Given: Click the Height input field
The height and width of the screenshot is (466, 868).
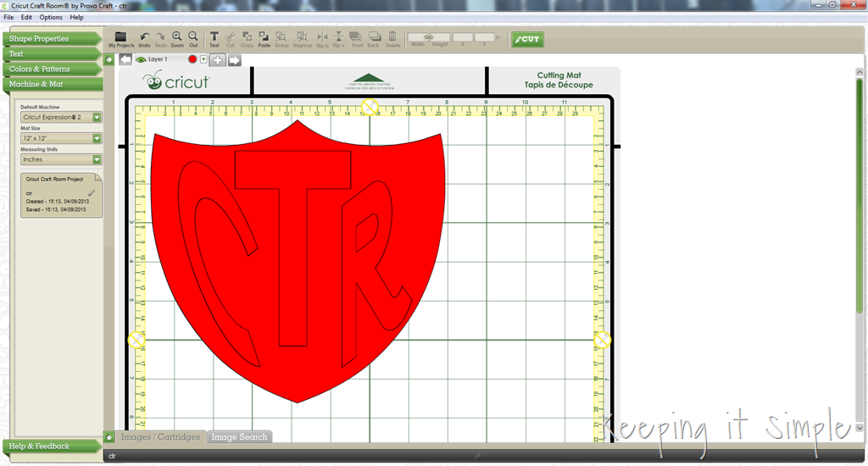Looking at the screenshot, I should [x=441, y=37].
